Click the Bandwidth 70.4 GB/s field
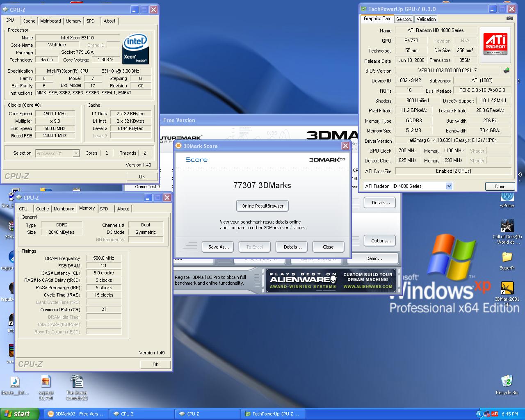The image size is (525, 420). pyautogui.click(x=490, y=130)
